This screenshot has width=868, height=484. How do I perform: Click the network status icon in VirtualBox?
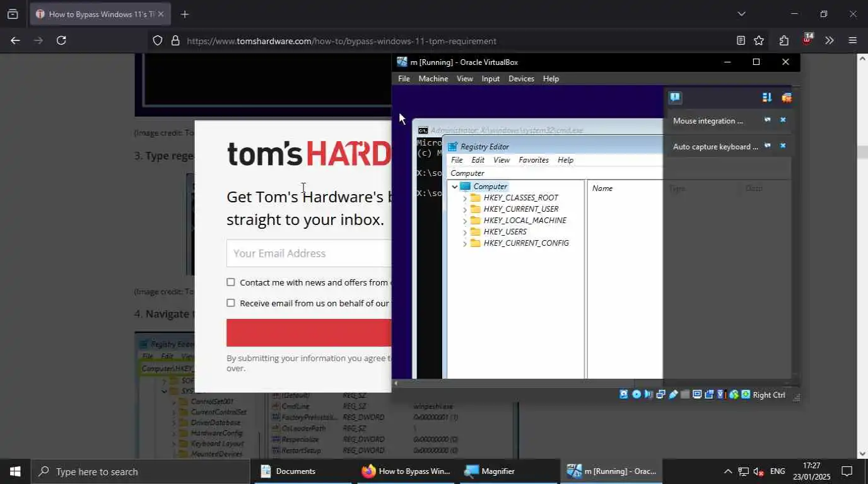coord(661,395)
